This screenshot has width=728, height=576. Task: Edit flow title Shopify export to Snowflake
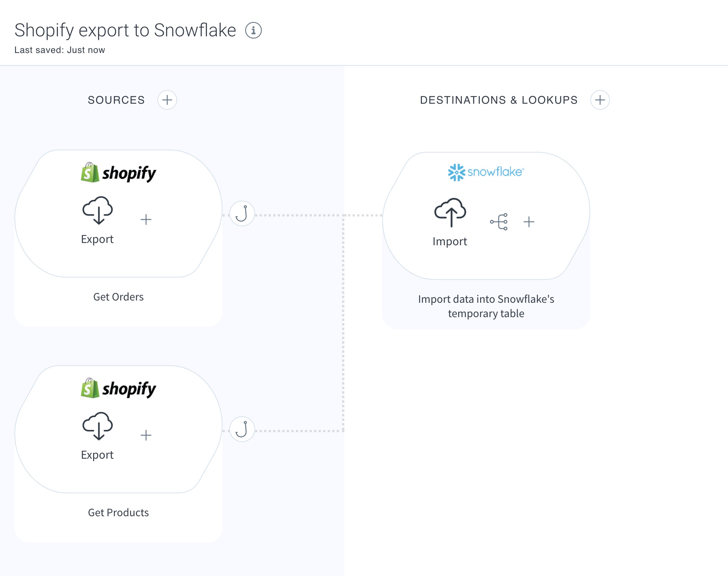click(x=125, y=30)
